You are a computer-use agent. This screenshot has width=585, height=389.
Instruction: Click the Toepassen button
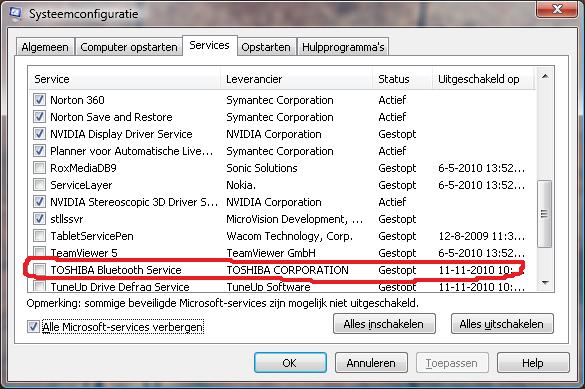(452, 363)
